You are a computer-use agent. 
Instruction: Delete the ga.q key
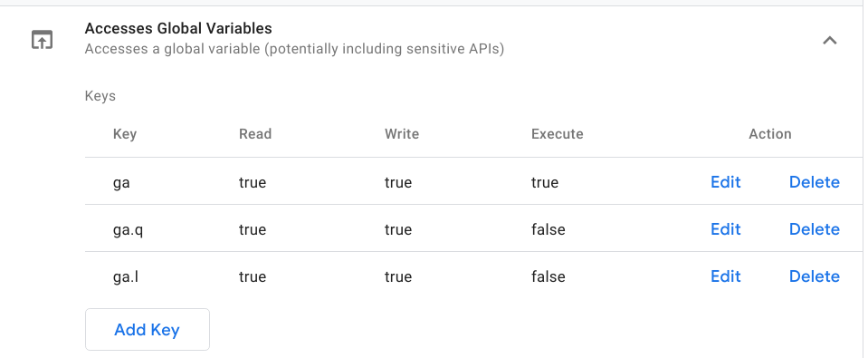(815, 229)
